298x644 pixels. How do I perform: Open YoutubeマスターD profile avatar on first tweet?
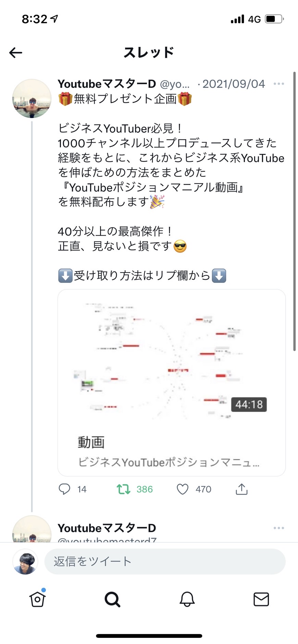[x=32, y=99]
